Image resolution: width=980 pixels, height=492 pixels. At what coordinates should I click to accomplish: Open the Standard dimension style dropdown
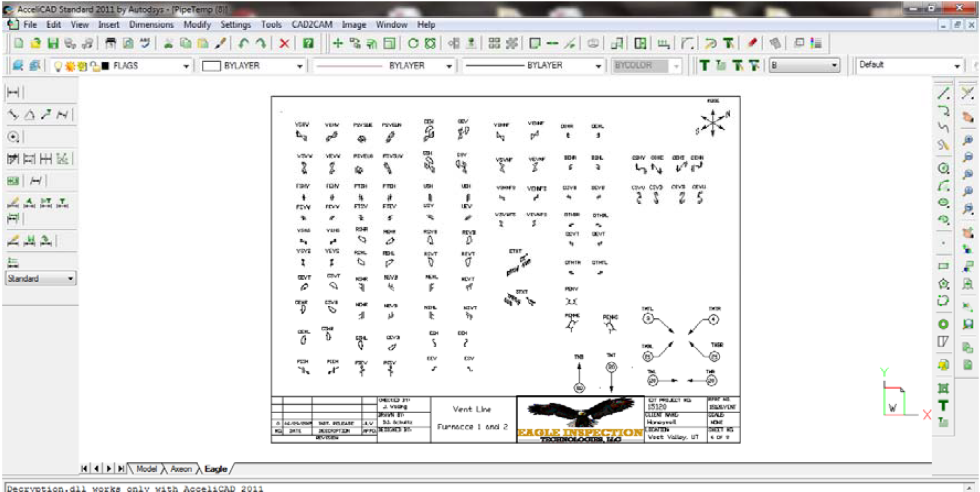(70, 278)
